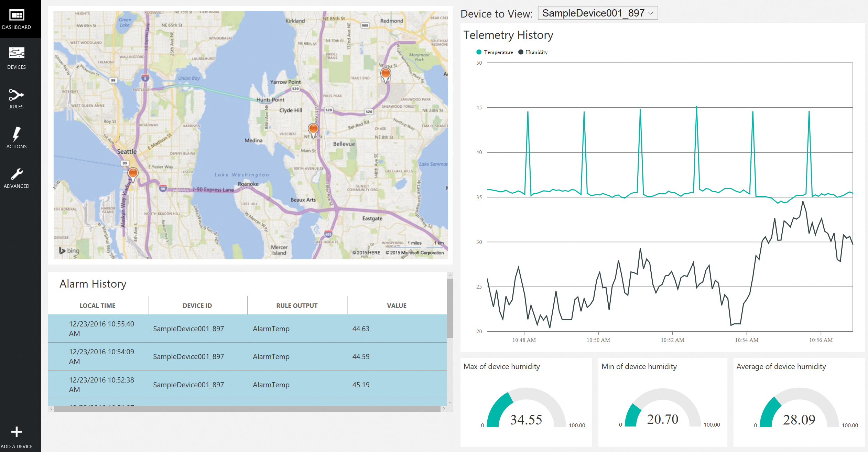Click the value 44.59 cell
Image resolution: width=868 pixels, height=452 pixels.
(361, 357)
